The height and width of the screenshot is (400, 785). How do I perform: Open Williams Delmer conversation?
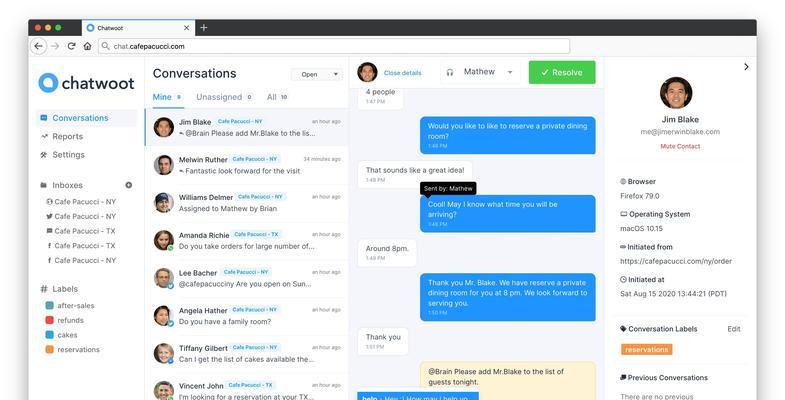tap(246, 203)
